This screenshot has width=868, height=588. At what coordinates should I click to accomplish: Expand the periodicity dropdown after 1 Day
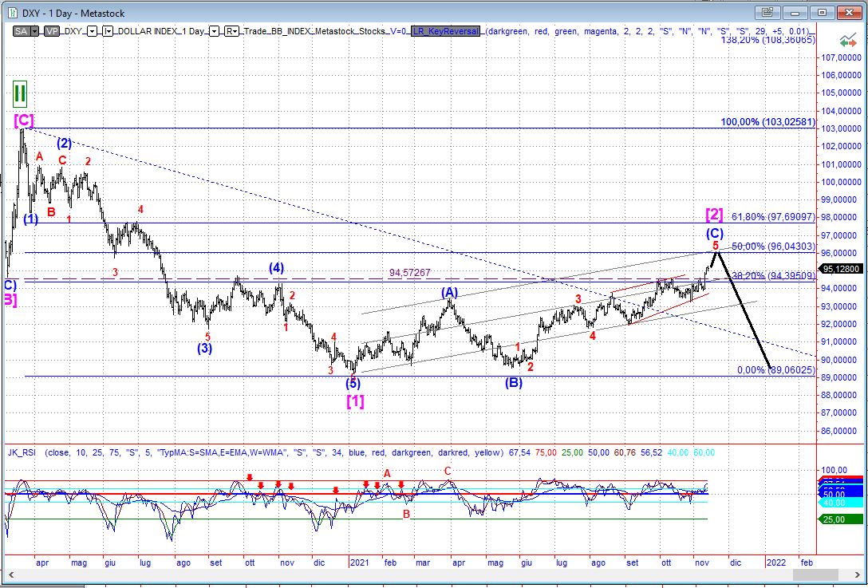214,31
